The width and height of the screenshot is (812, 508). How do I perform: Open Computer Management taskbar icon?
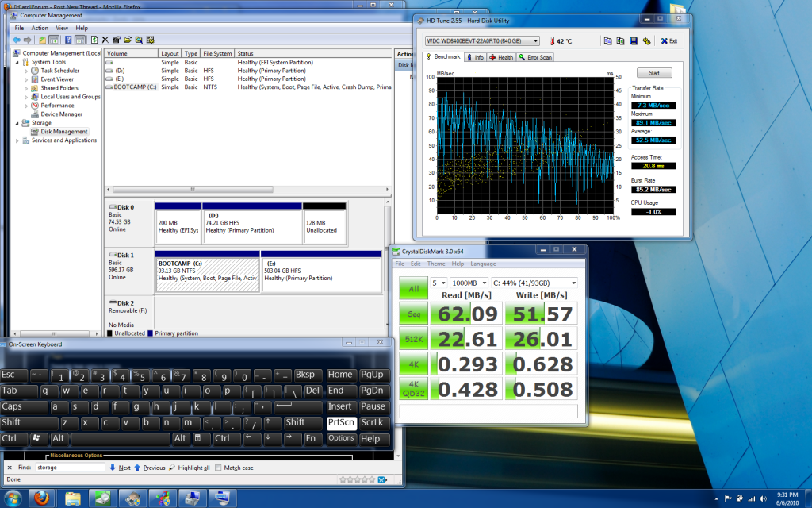(x=192, y=498)
